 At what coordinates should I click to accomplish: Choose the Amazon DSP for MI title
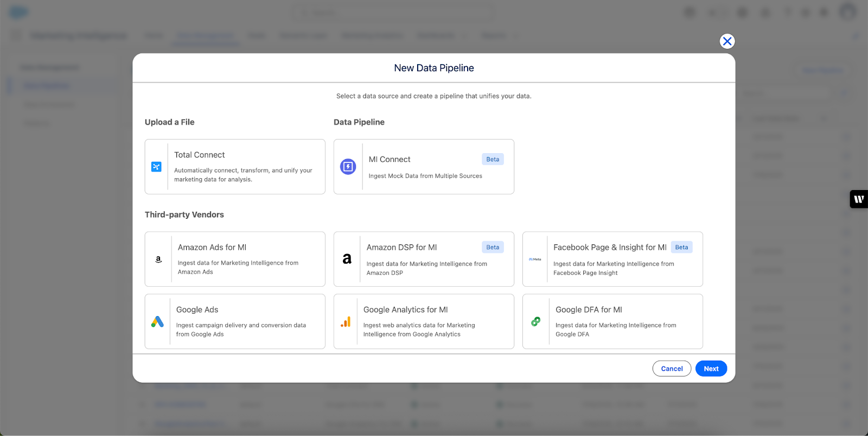pos(401,247)
